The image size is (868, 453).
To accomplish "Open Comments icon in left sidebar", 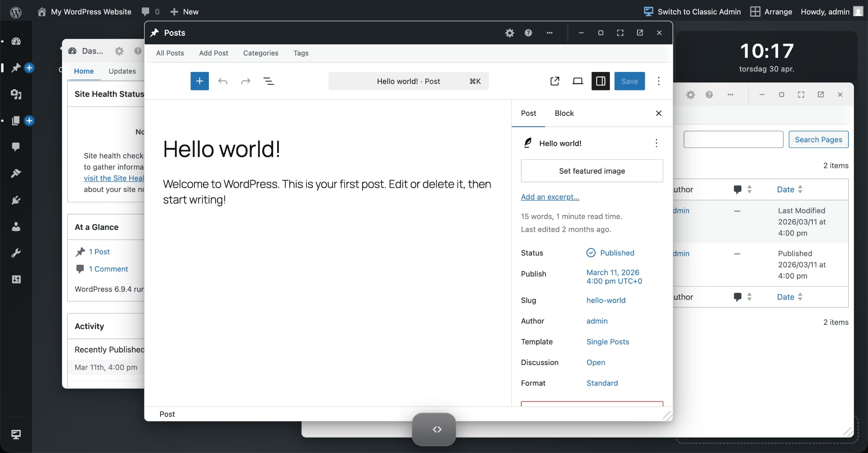I will (16, 147).
